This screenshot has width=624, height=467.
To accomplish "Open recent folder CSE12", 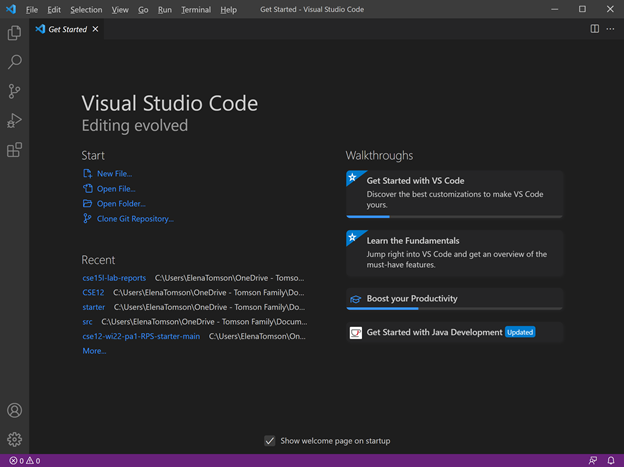I will (x=93, y=293).
